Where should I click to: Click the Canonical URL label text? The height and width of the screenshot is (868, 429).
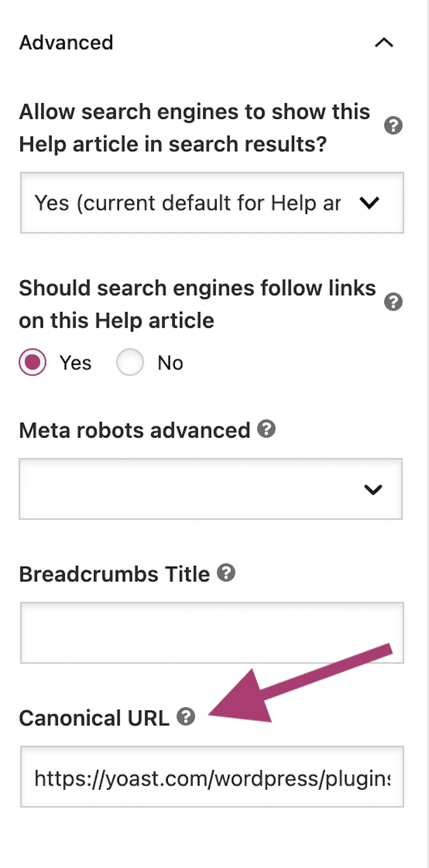[x=94, y=717]
